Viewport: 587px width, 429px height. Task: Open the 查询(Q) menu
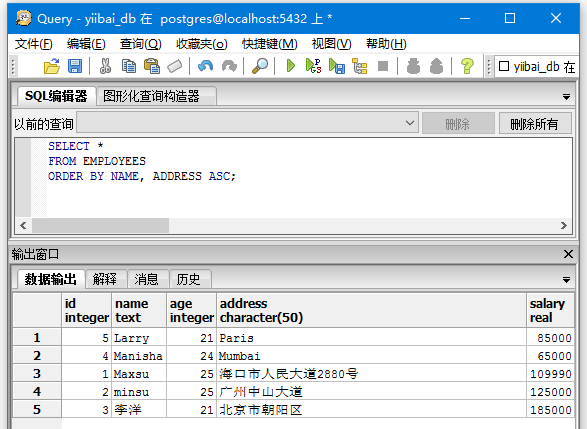point(140,44)
